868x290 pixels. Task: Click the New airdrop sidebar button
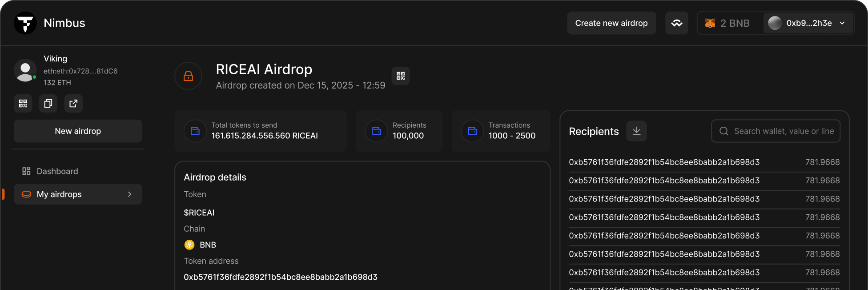[x=78, y=131]
